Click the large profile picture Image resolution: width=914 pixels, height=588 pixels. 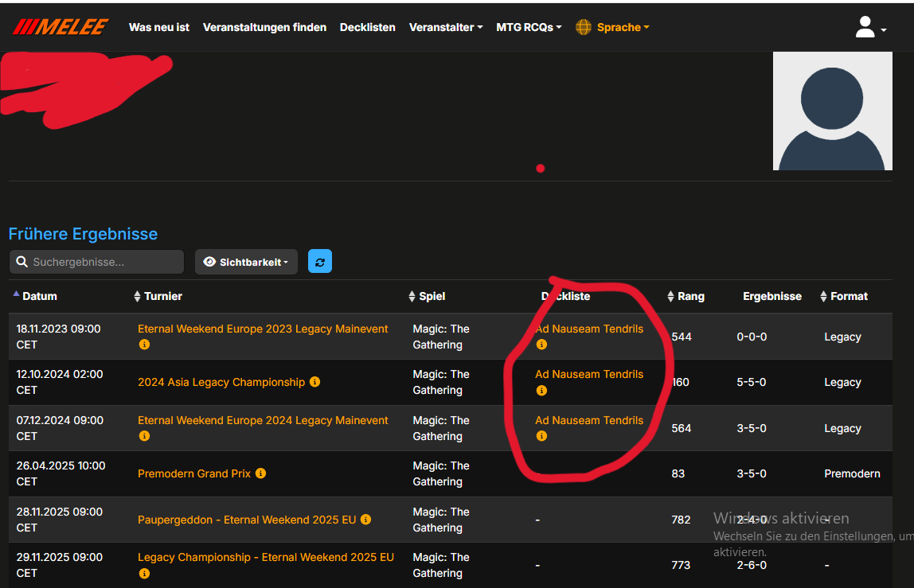(x=833, y=111)
